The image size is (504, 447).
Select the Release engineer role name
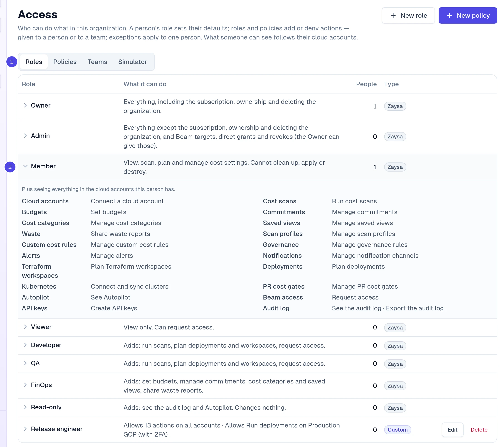click(x=57, y=429)
